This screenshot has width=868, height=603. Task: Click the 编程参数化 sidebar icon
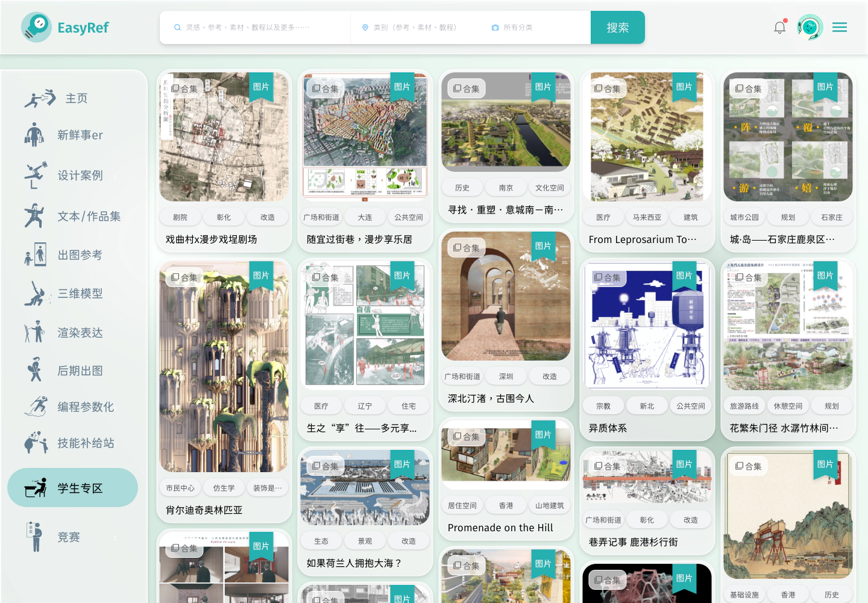[36, 407]
